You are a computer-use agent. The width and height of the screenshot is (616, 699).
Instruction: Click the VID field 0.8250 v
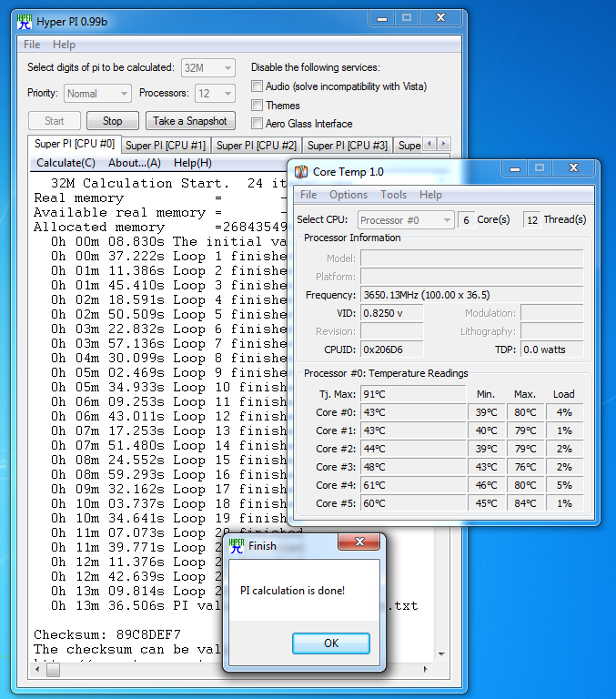[392, 313]
